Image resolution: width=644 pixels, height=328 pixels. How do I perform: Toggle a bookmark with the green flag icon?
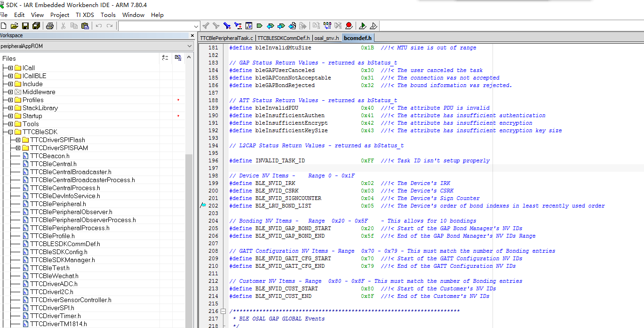[x=260, y=26]
